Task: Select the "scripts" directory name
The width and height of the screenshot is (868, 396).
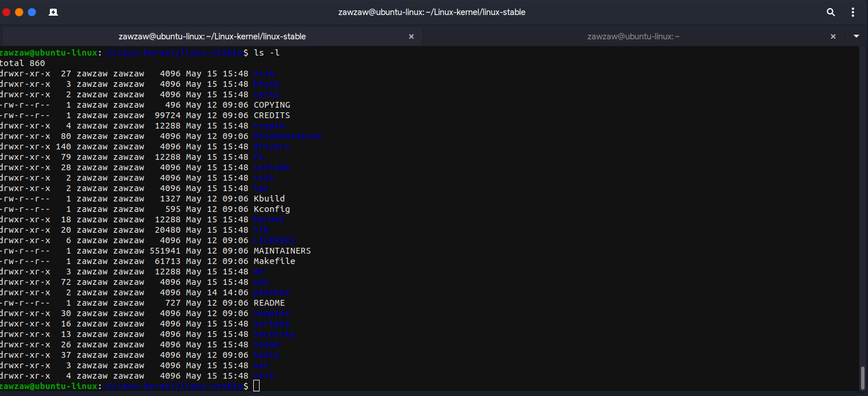Action: pos(272,324)
